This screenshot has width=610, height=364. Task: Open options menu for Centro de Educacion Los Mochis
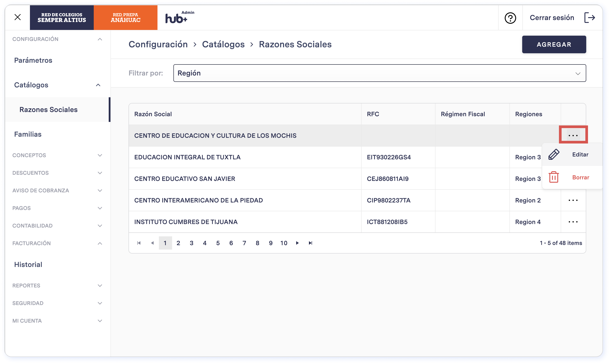573,135
